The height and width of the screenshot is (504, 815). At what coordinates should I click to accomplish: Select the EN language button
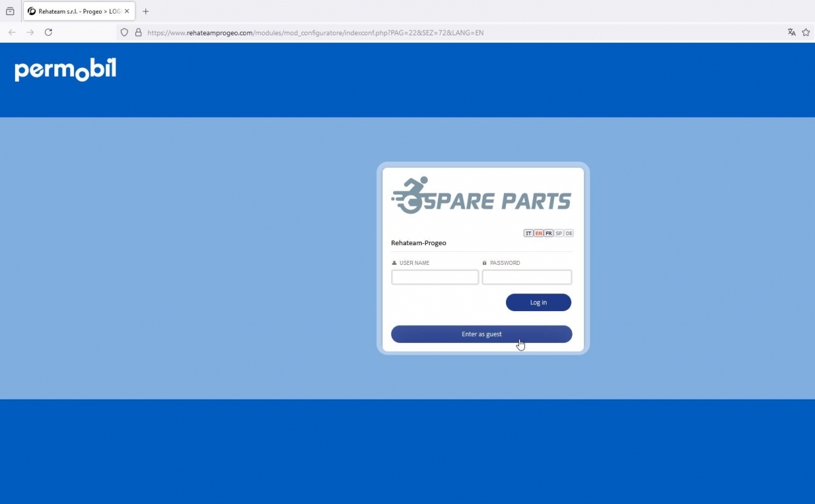point(539,233)
